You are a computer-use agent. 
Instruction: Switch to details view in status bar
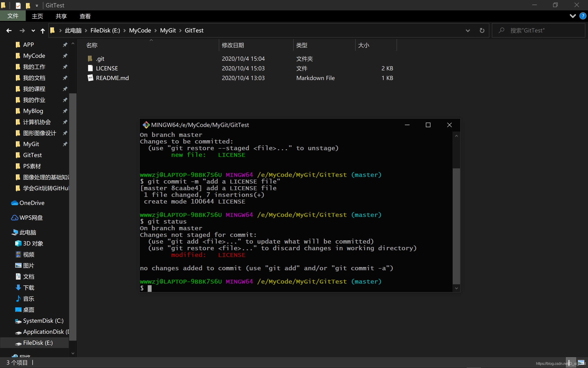pyautogui.click(x=571, y=362)
